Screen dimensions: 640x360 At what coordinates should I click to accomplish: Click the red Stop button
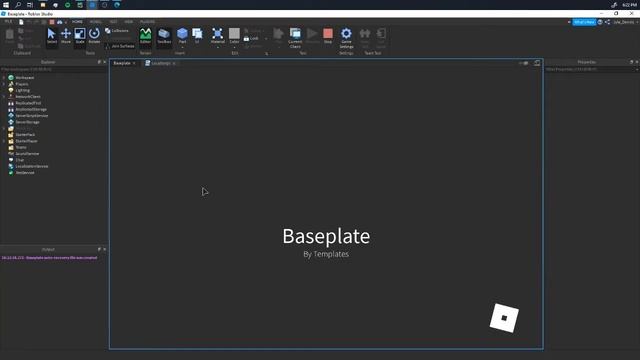point(328,36)
